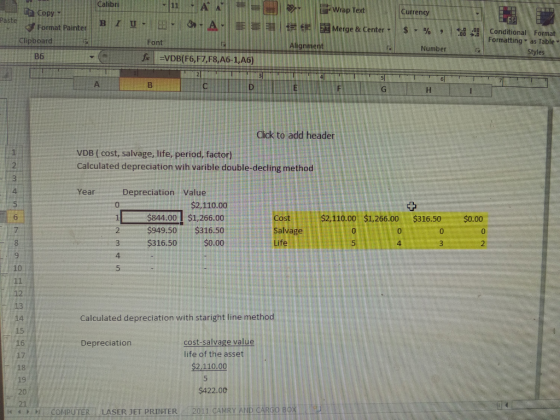Click the Decrease Font Size icon
The width and height of the screenshot is (560, 420).
pos(219,7)
